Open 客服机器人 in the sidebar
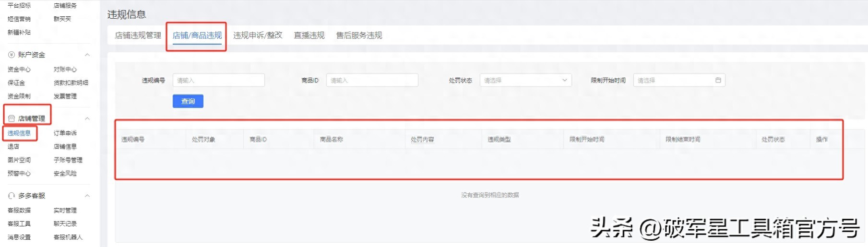 point(68,237)
